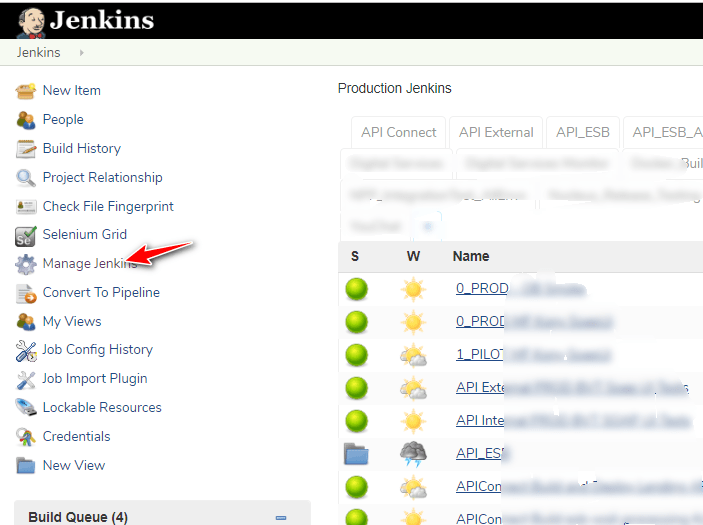Click the New Item box icon

[26, 91]
